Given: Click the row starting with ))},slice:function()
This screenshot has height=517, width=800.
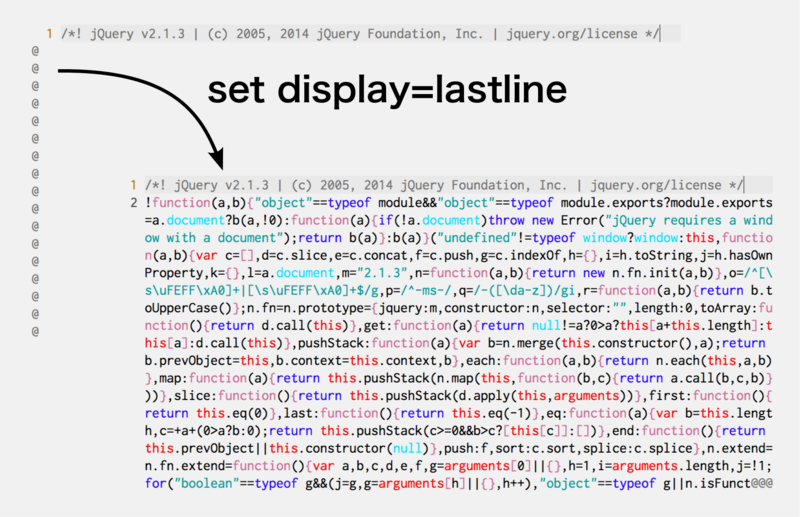Looking at the screenshot, I should tap(458, 396).
